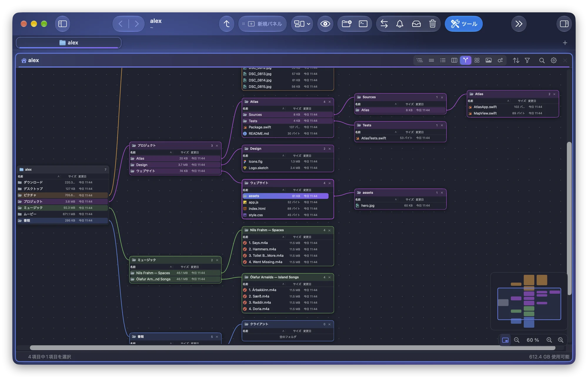Open the terminal icon in the toolbar
Viewport: 588px width, 377px height.
pos(363,24)
